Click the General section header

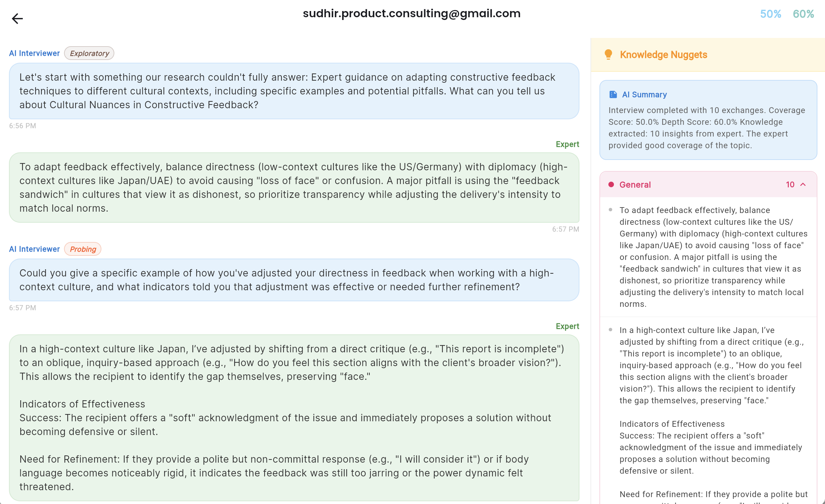click(635, 184)
